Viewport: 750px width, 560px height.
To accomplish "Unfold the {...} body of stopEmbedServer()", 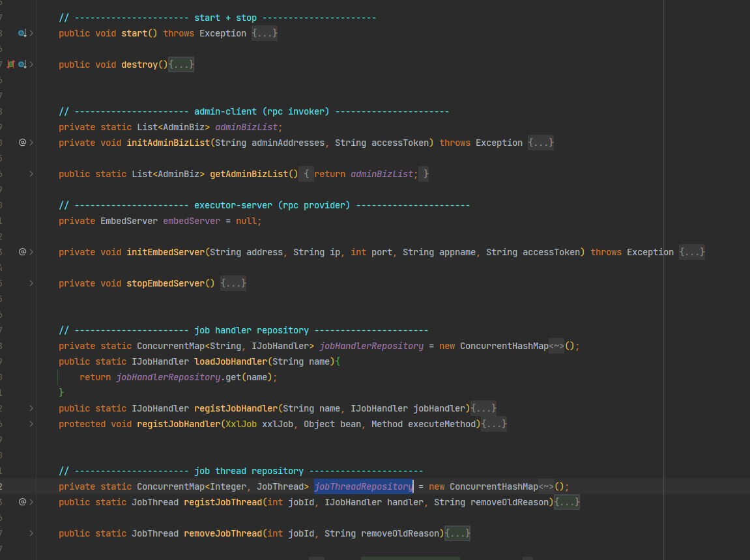I will (x=233, y=283).
